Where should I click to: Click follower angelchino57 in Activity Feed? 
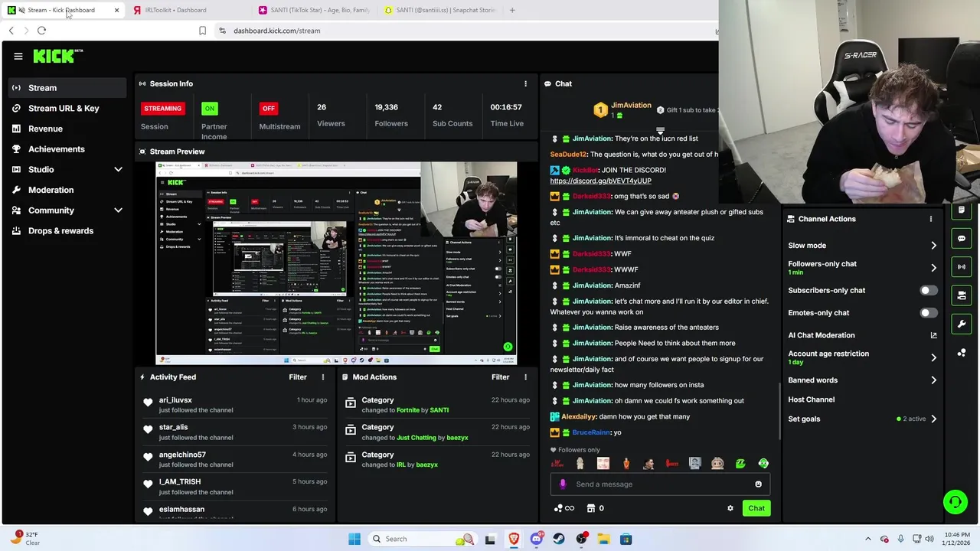pyautogui.click(x=182, y=455)
